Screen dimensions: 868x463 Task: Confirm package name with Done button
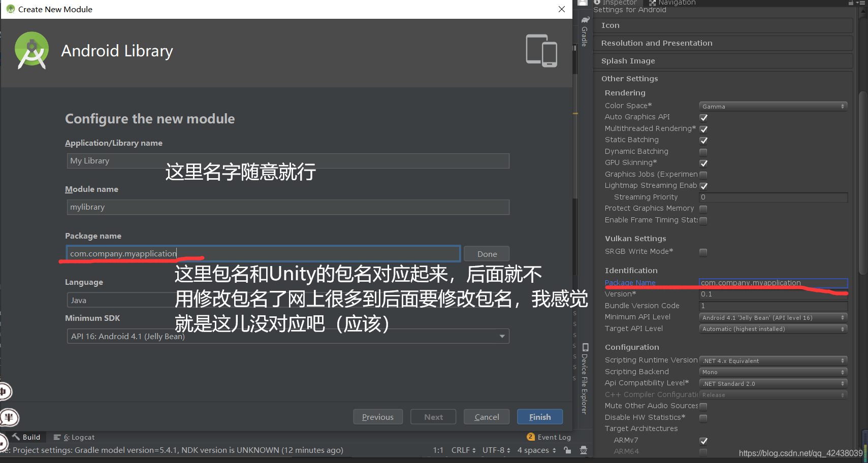click(x=487, y=254)
